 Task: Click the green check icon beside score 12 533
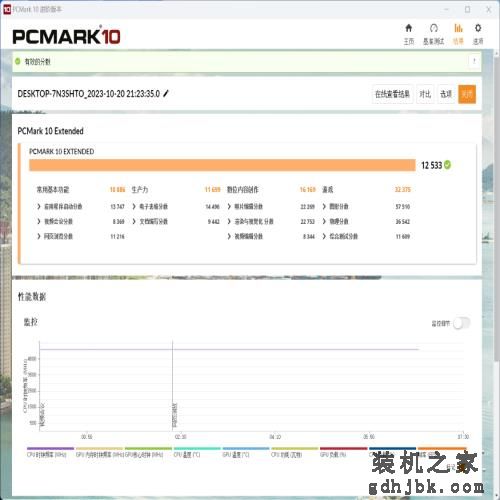447,165
